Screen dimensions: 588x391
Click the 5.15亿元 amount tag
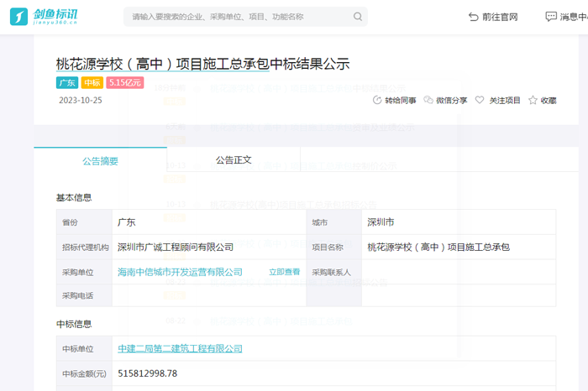click(125, 83)
